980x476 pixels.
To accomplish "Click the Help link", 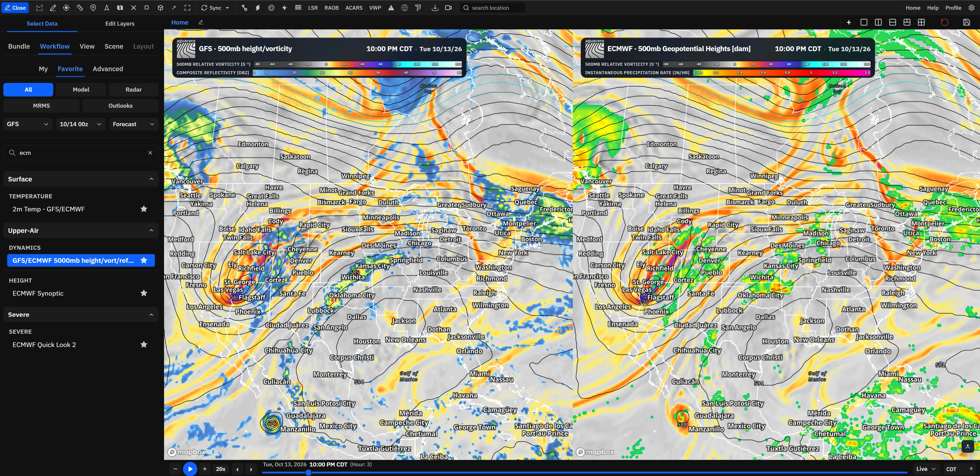I will [x=932, y=8].
